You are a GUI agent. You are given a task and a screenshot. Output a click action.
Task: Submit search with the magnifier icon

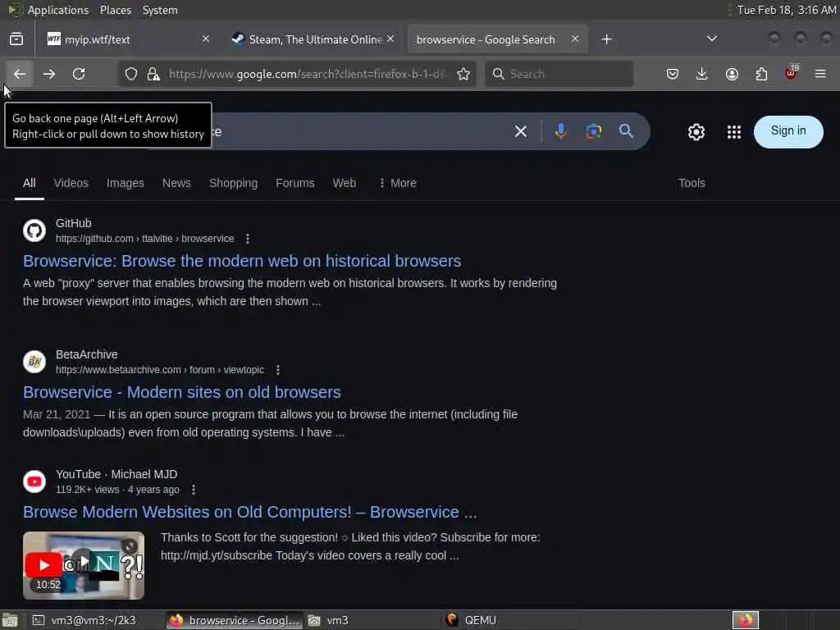click(626, 130)
